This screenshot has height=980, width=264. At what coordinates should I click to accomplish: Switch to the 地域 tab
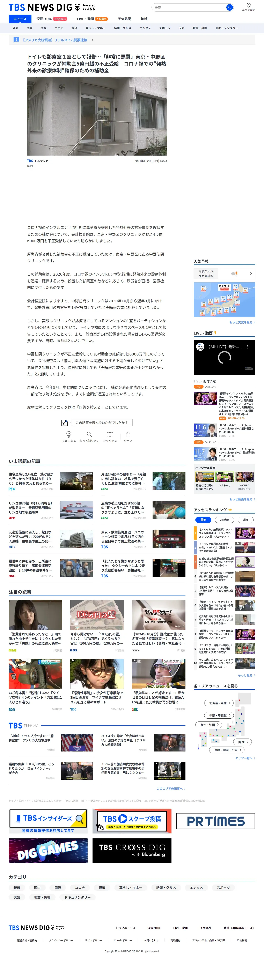point(144,19)
